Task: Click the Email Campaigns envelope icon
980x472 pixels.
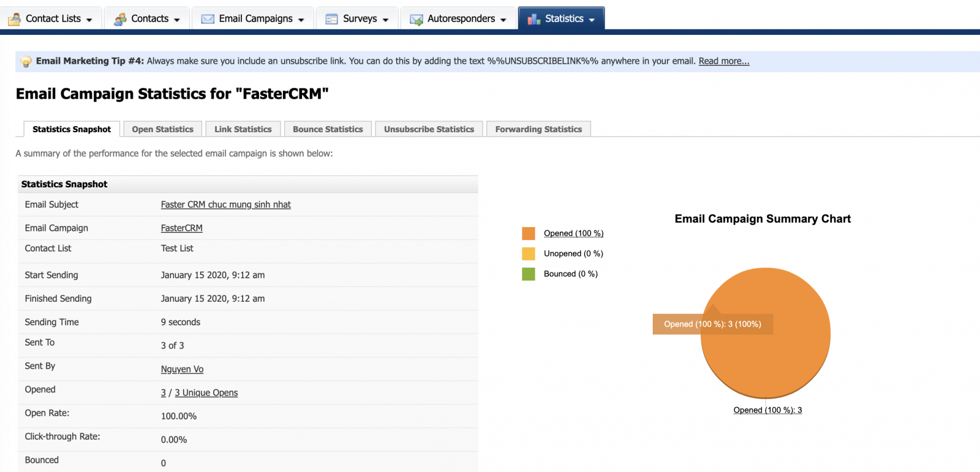Action: click(208, 19)
